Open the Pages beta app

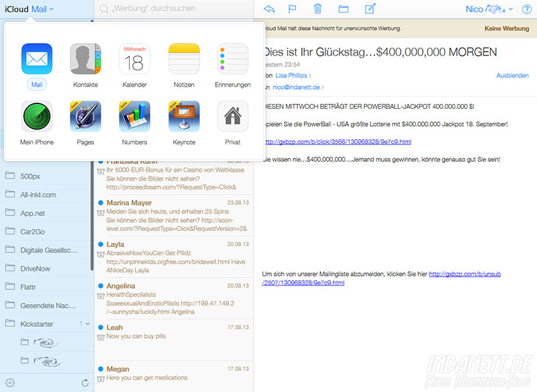point(86,116)
